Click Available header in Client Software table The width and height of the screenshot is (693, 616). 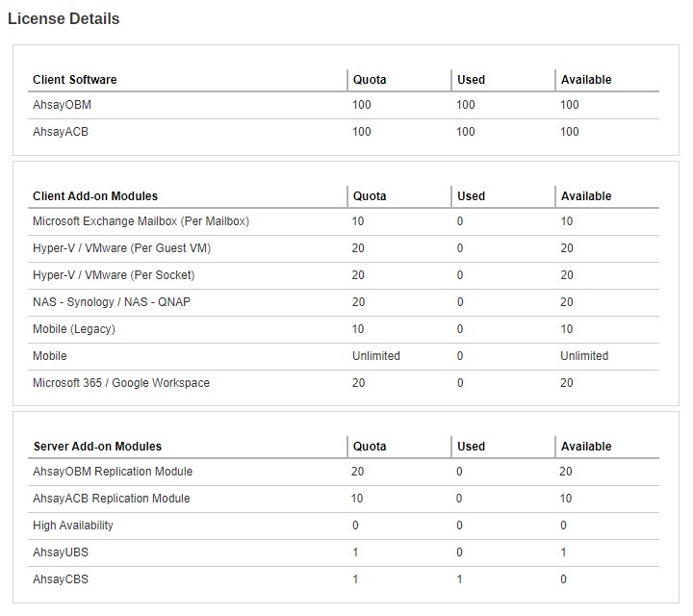click(586, 80)
